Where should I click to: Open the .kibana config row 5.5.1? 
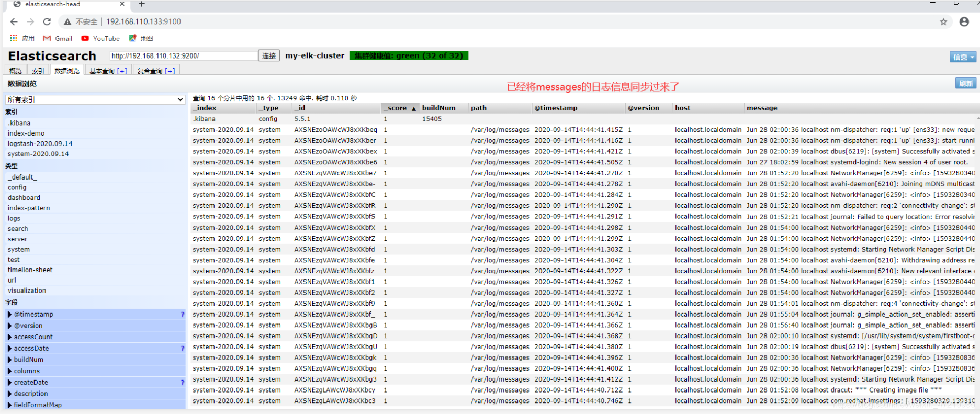click(584, 119)
